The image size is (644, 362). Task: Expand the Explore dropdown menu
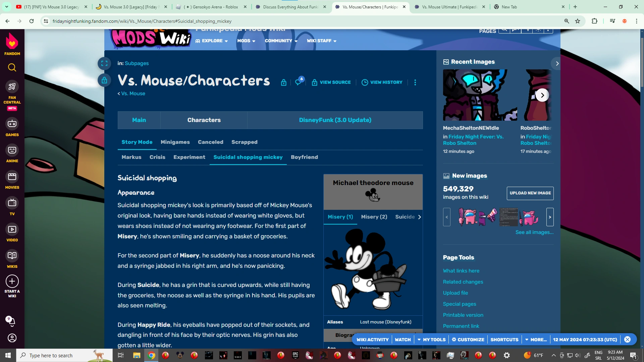point(212,41)
